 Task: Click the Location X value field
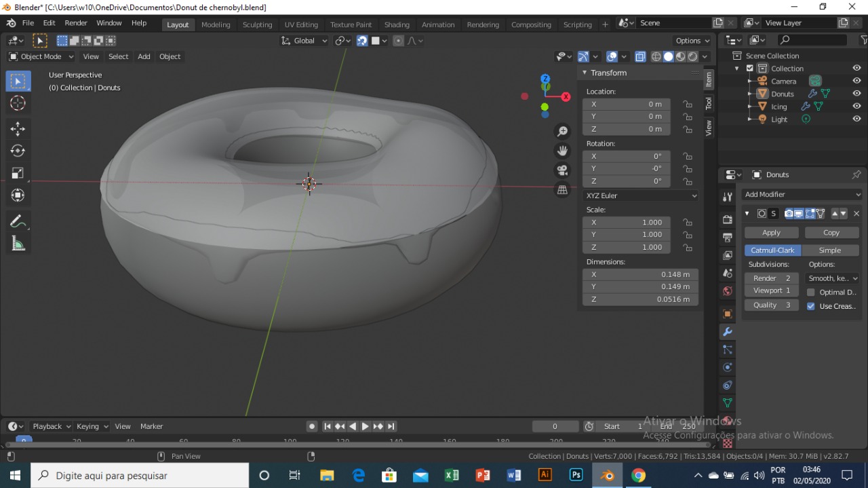627,104
